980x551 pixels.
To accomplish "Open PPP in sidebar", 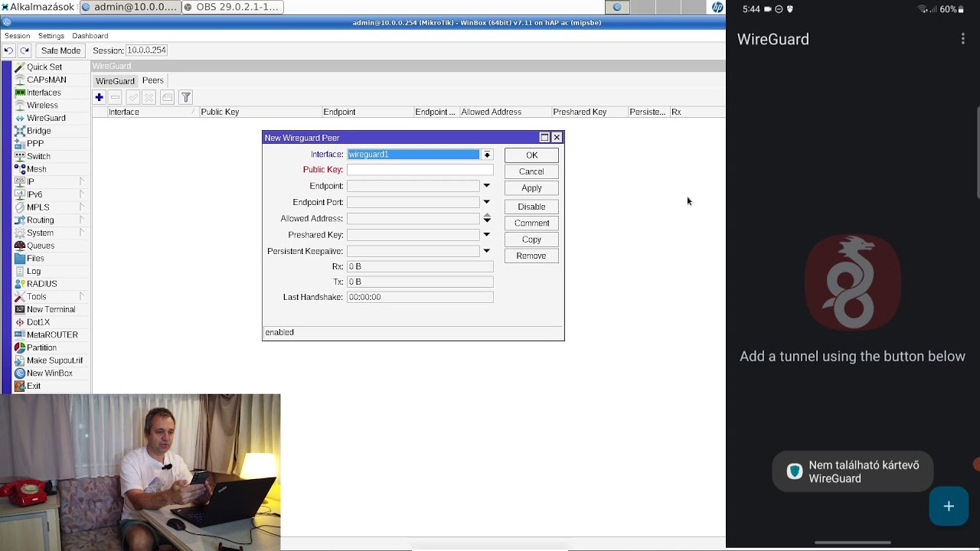I will (35, 144).
